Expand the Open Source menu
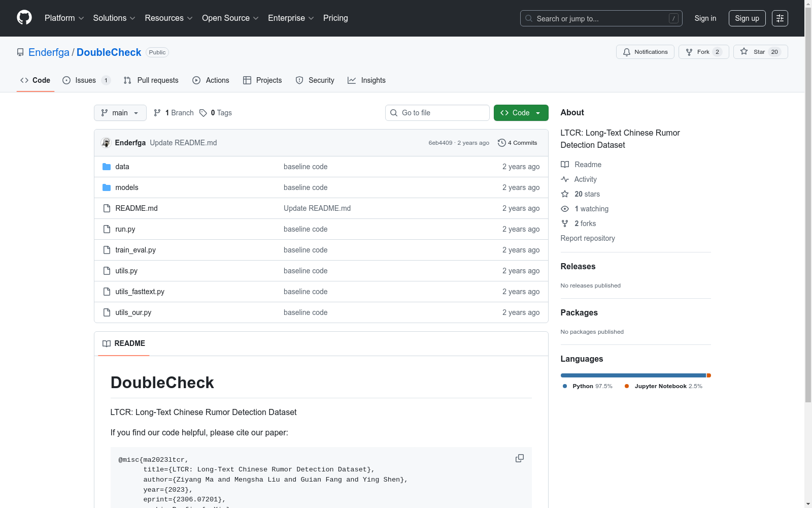 click(x=230, y=18)
